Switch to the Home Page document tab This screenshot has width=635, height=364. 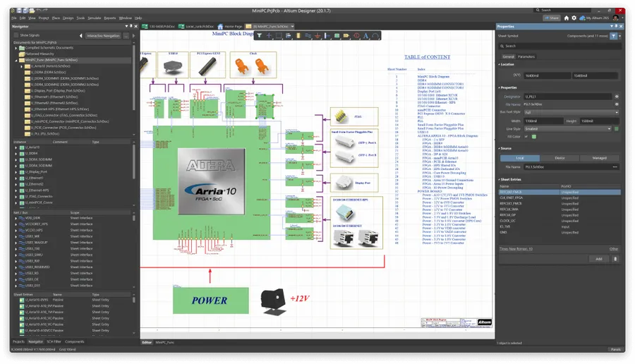pos(230,26)
